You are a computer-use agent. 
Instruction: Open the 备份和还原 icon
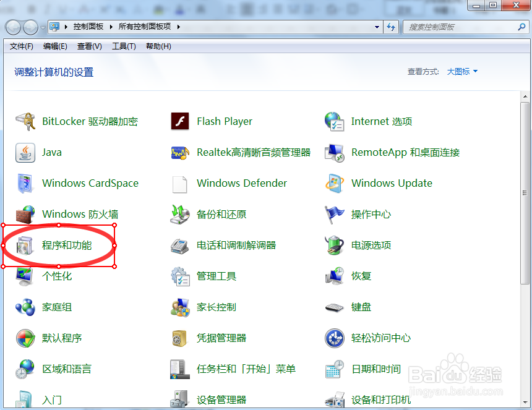pyautogui.click(x=180, y=215)
